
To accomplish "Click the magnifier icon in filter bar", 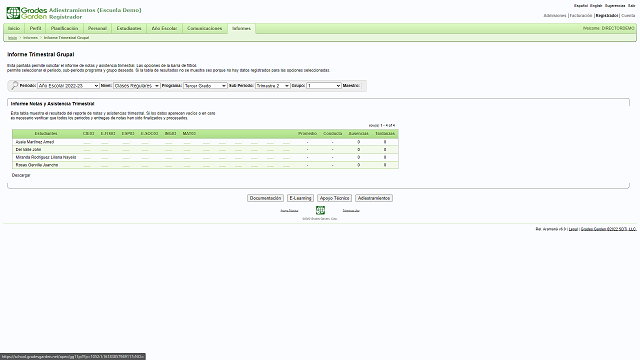I will click(x=15, y=85).
